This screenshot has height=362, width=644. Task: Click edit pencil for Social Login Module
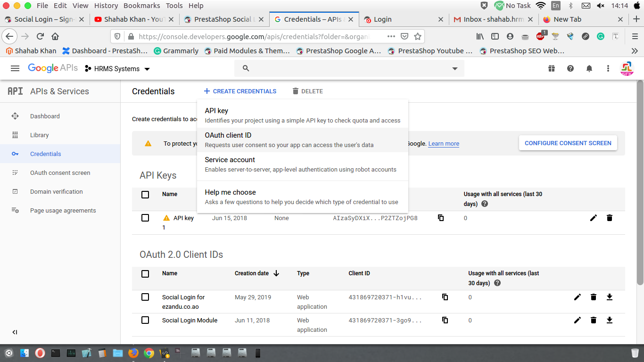pos(578,321)
